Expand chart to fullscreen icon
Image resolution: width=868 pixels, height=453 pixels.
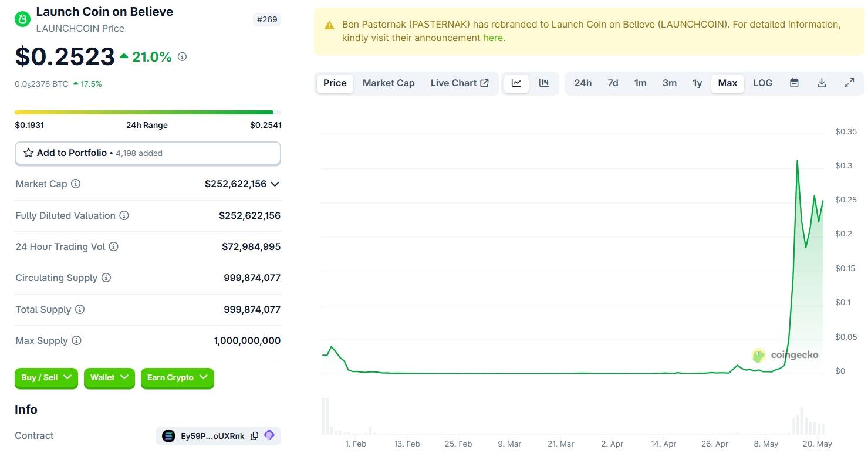pyautogui.click(x=849, y=83)
